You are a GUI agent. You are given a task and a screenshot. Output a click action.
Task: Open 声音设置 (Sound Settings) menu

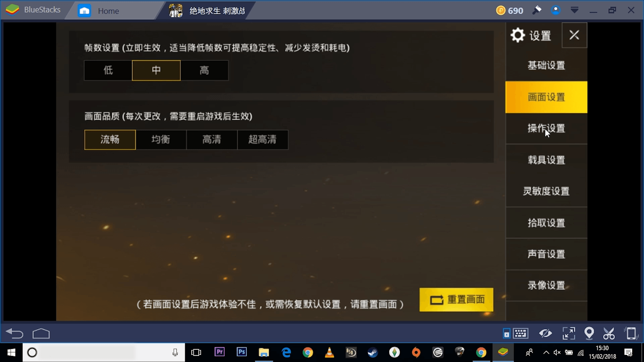click(x=546, y=254)
